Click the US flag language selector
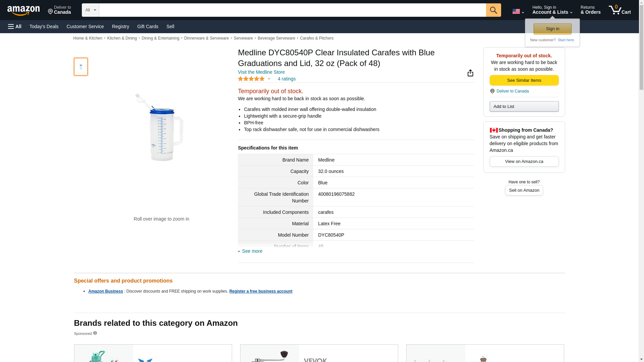644x362 pixels. [x=518, y=11]
